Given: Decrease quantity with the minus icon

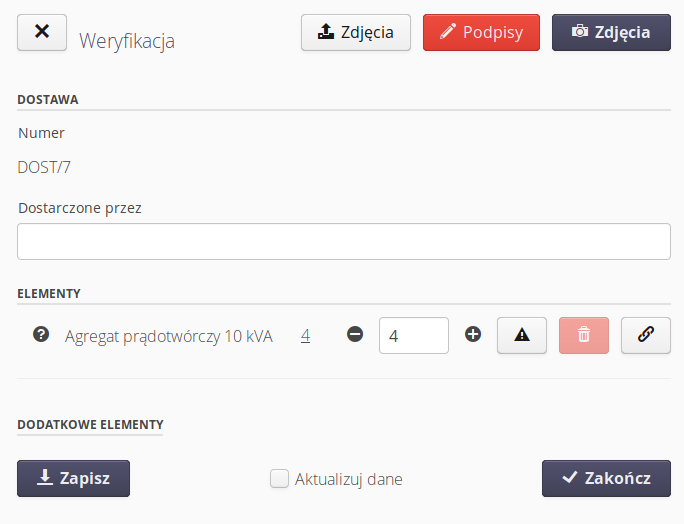Looking at the screenshot, I should pos(355,335).
